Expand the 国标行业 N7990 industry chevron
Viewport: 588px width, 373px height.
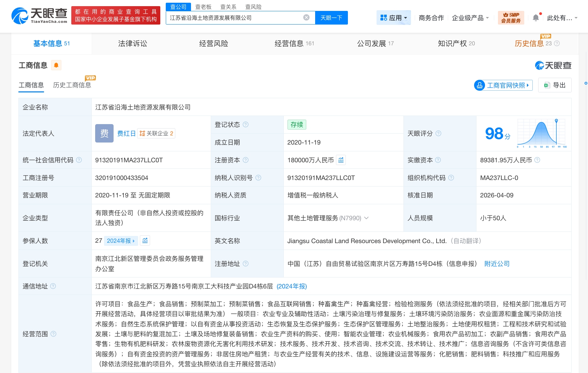(366, 218)
